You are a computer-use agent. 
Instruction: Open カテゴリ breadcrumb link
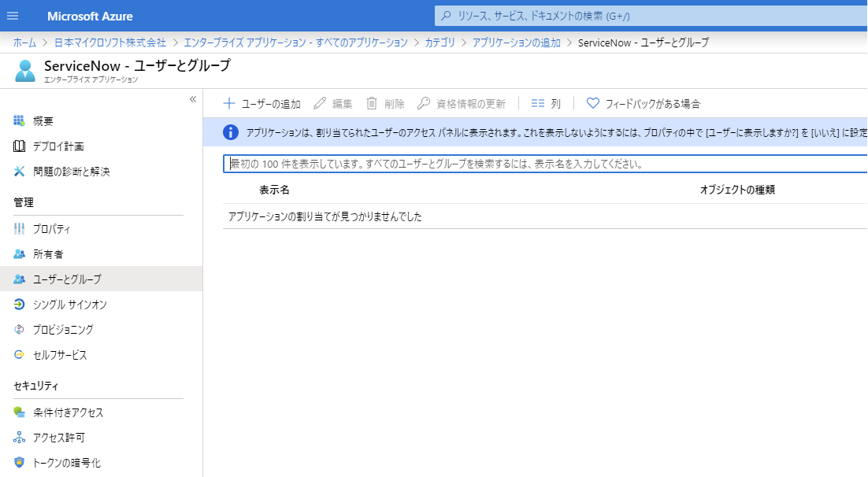click(x=440, y=43)
